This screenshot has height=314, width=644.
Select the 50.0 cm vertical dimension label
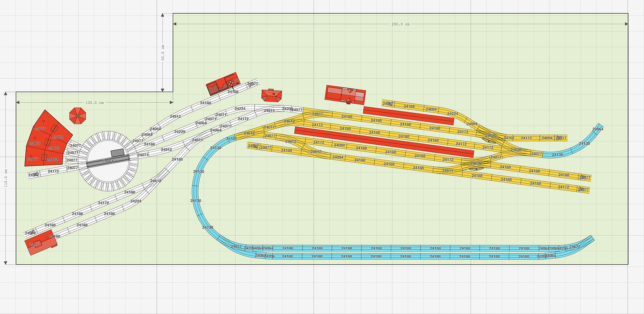(163, 52)
